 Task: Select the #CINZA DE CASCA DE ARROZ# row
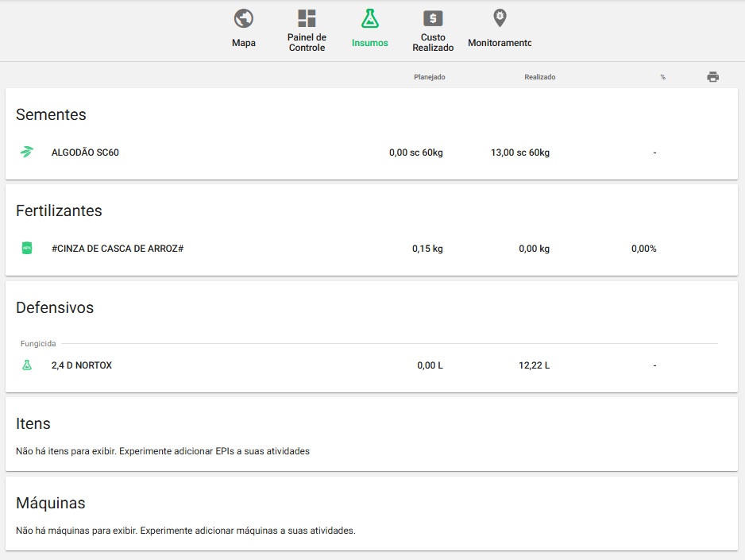(x=118, y=249)
